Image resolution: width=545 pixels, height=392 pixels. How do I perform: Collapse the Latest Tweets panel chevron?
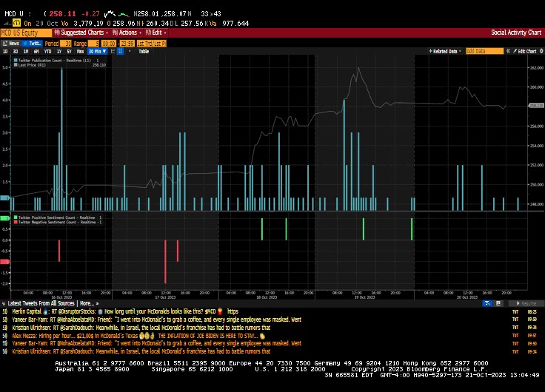tap(4, 303)
